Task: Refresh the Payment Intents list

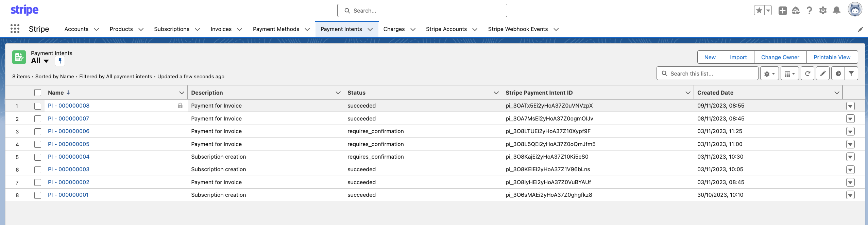Action: click(807, 74)
